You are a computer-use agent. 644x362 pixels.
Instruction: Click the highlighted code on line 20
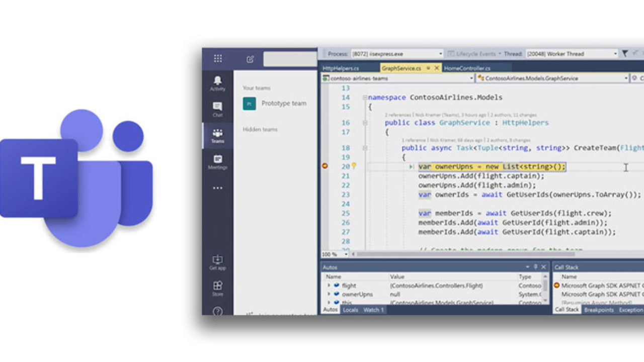(492, 166)
